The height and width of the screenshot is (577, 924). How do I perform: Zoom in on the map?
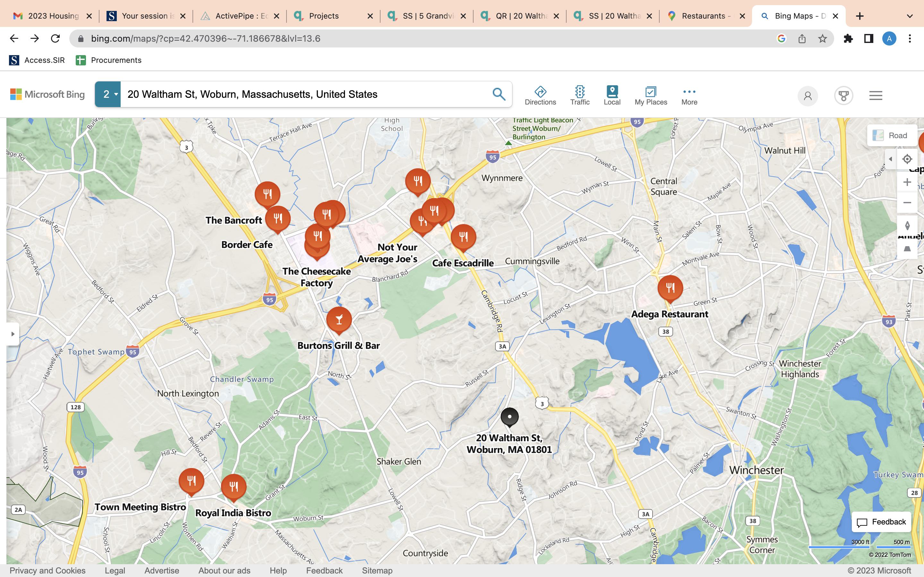tap(907, 182)
